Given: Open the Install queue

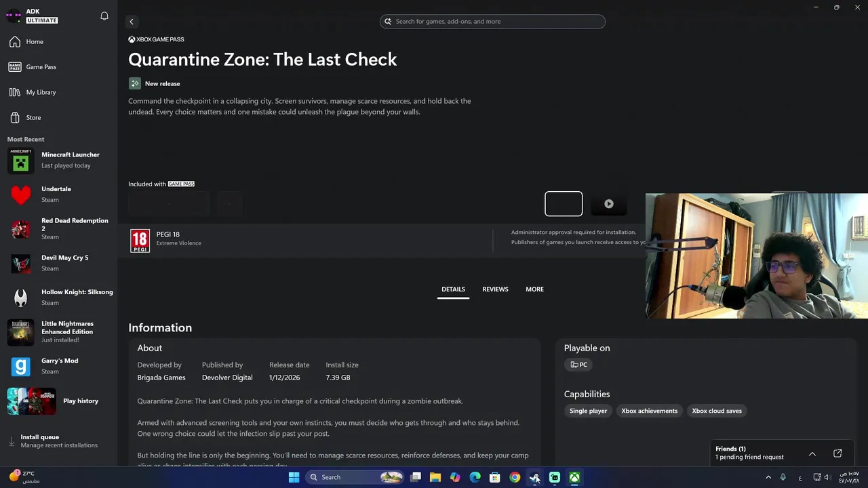Looking at the screenshot, I should click(58, 441).
